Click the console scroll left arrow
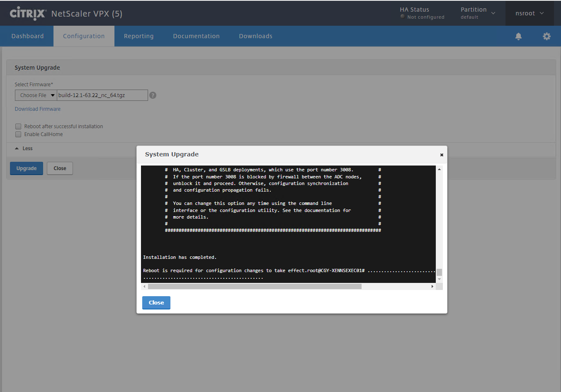Image resolution: width=561 pixels, height=392 pixels. point(144,286)
